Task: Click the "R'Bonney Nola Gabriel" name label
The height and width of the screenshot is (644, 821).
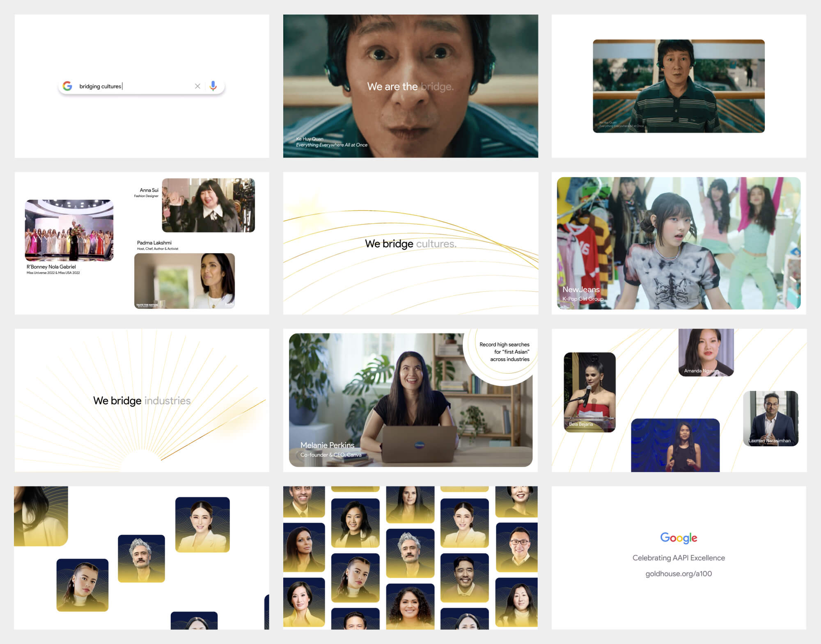Action: click(51, 267)
